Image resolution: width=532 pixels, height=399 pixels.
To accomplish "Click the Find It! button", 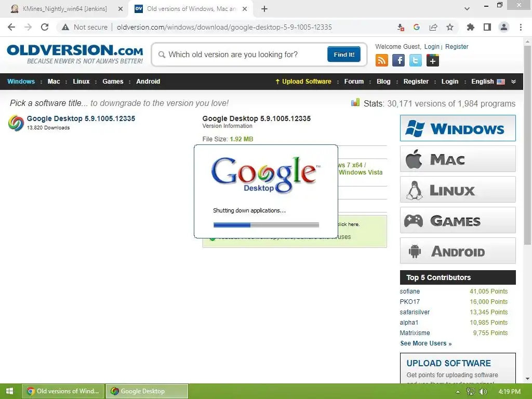I will 344,54.
